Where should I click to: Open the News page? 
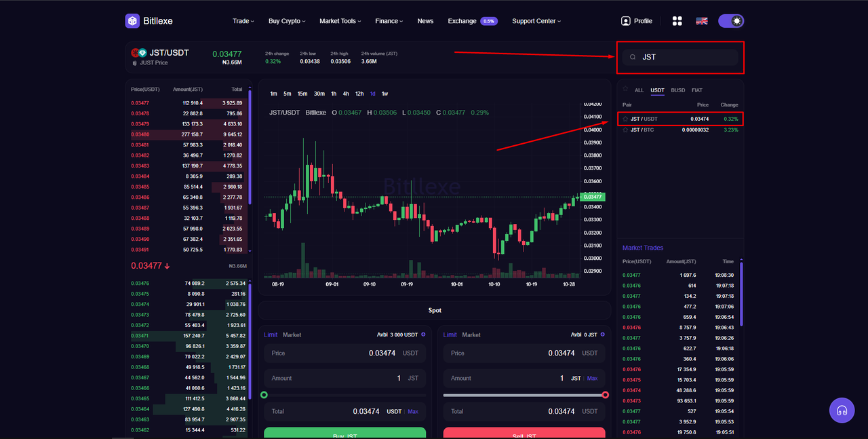[425, 21]
